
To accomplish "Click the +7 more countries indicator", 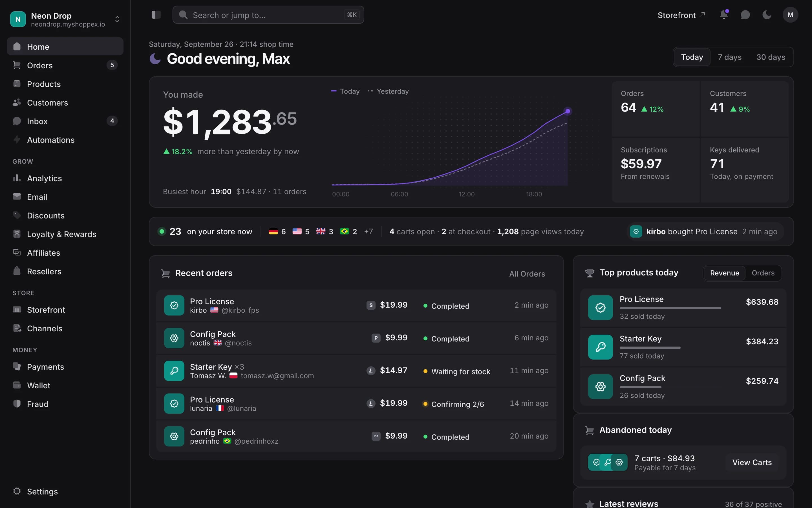I will [x=369, y=231].
